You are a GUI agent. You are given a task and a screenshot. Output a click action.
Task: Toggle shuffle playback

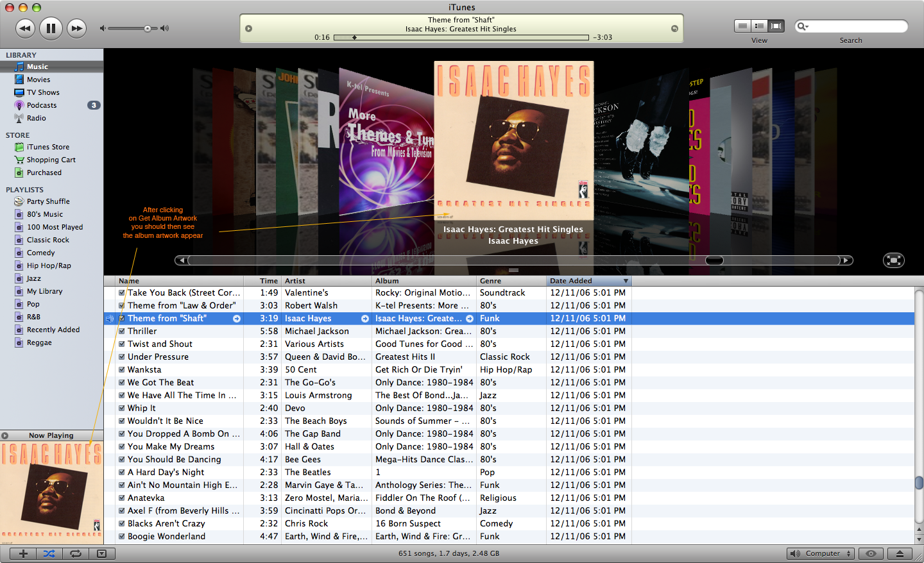point(49,553)
